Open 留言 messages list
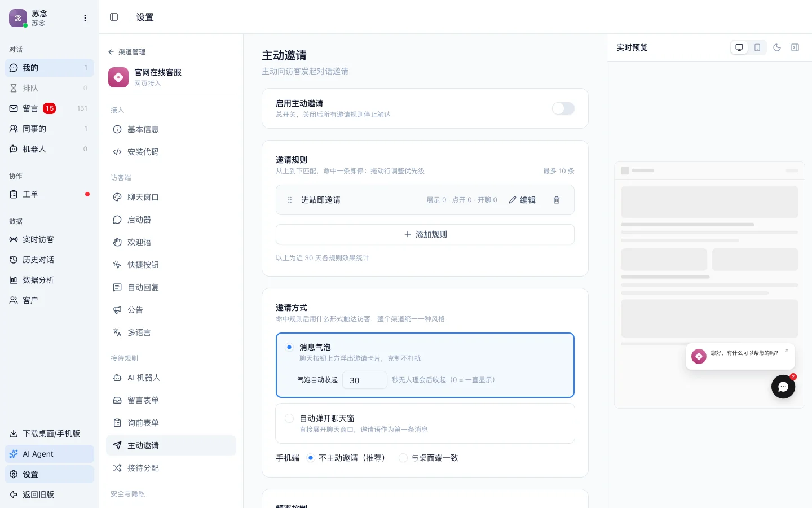812x508 pixels. click(49, 108)
